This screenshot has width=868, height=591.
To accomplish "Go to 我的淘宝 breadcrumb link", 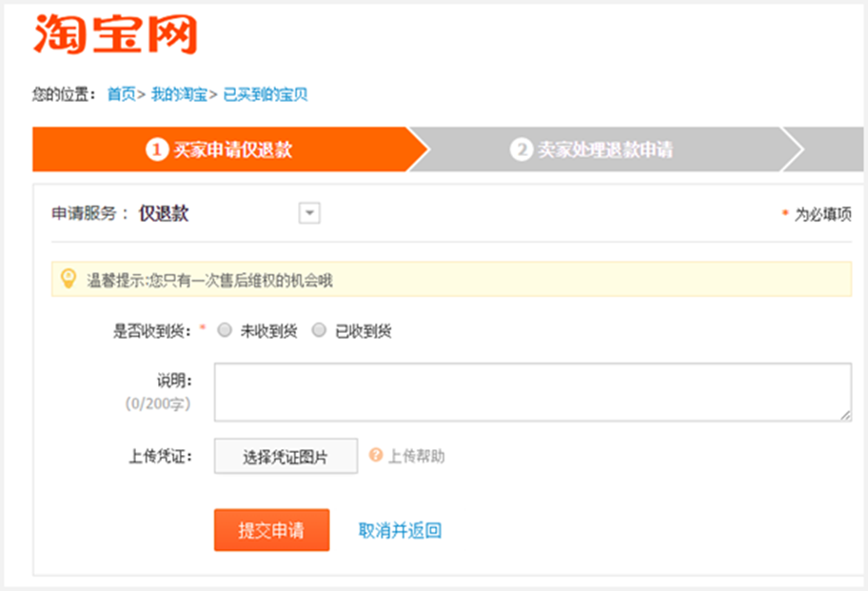I will click(179, 94).
